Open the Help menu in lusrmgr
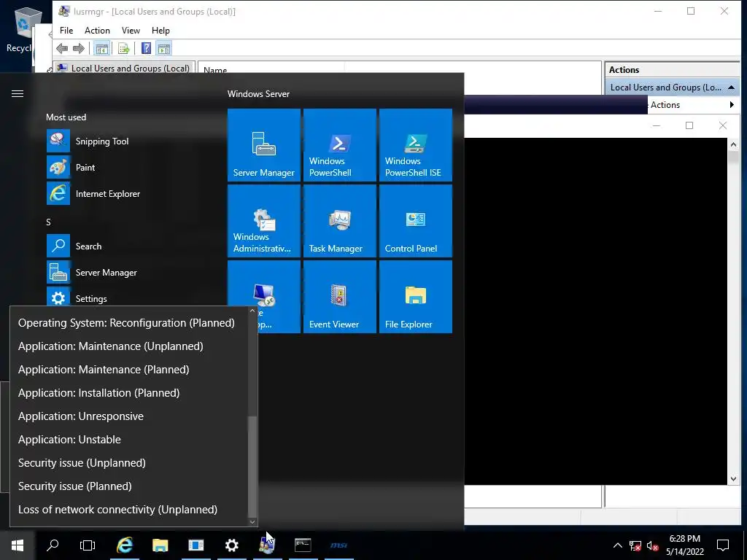The height and width of the screenshot is (560, 747). 160,31
